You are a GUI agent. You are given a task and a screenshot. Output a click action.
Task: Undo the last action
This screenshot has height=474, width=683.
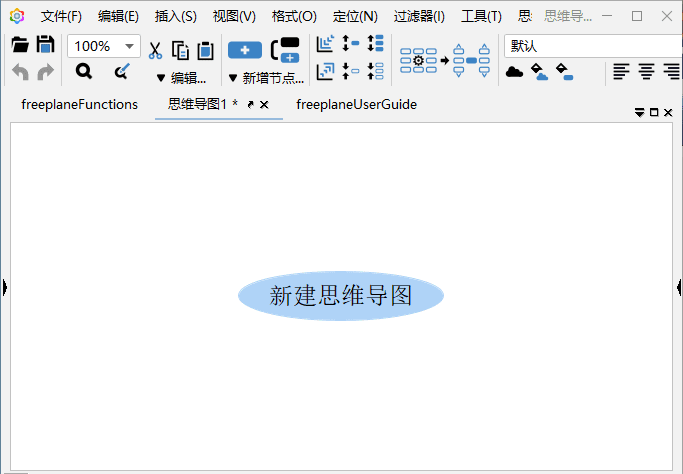[x=20, y=71]
